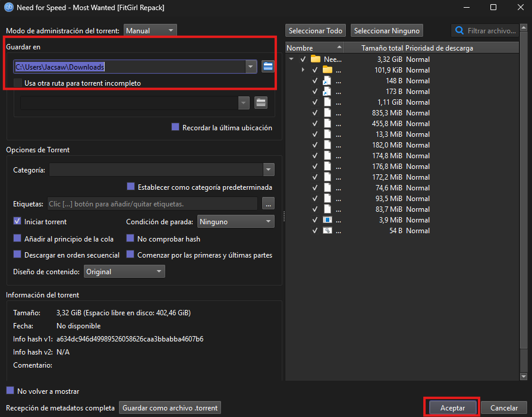Click the splitter handle between the two panels
This screenshot has width=532, height=417.
click(x=284, y=217)
